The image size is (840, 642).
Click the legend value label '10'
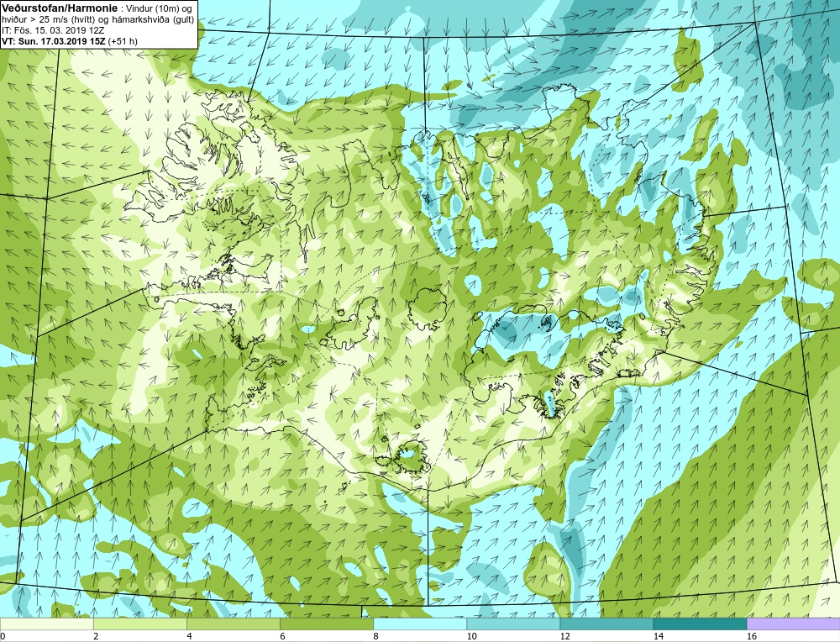point(471,636)
